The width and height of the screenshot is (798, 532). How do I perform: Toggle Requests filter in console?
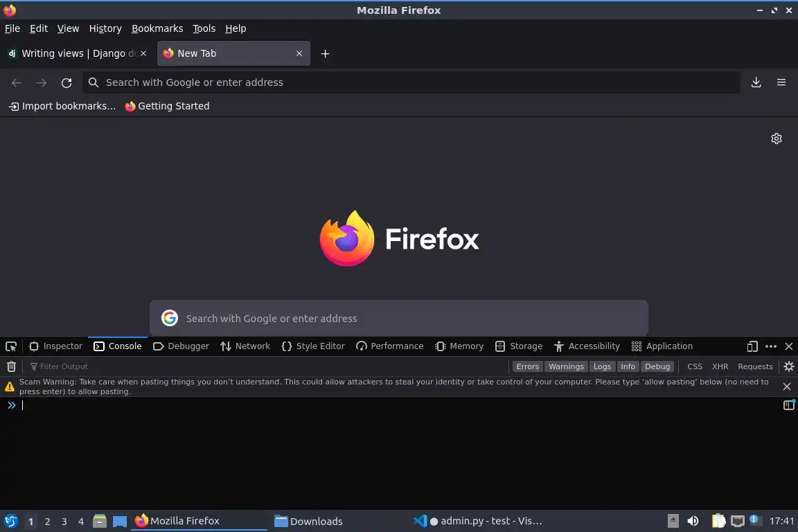[755, 366]
